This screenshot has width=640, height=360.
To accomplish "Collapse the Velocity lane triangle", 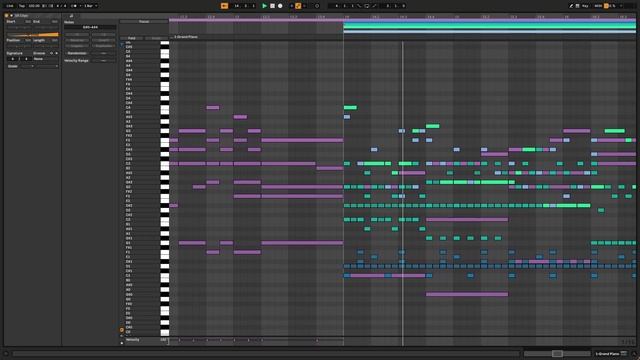I will tap(122, 343).
